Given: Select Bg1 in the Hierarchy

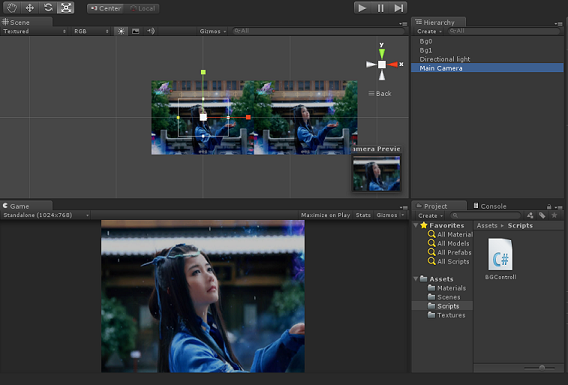Looking at the screenshot, I should click(487, 50).
